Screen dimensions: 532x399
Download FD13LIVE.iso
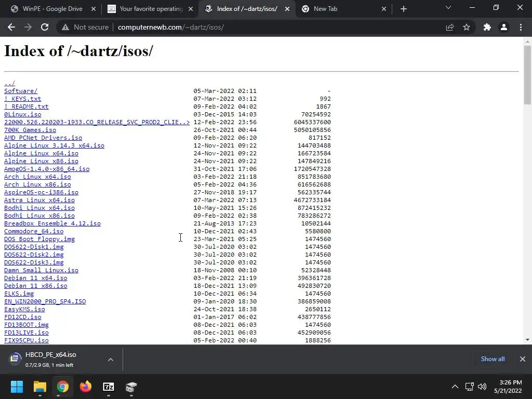pos(26,333)
